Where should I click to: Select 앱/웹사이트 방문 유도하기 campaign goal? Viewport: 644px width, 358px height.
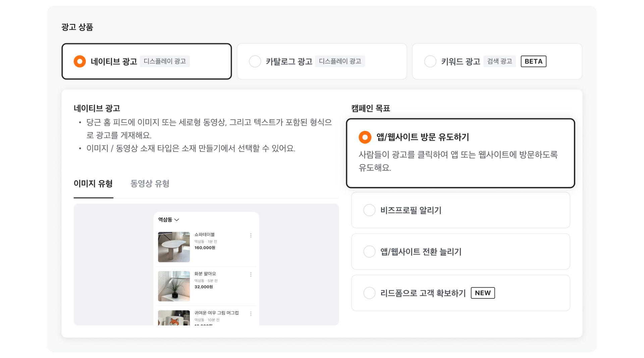click(x=365, y=137)
